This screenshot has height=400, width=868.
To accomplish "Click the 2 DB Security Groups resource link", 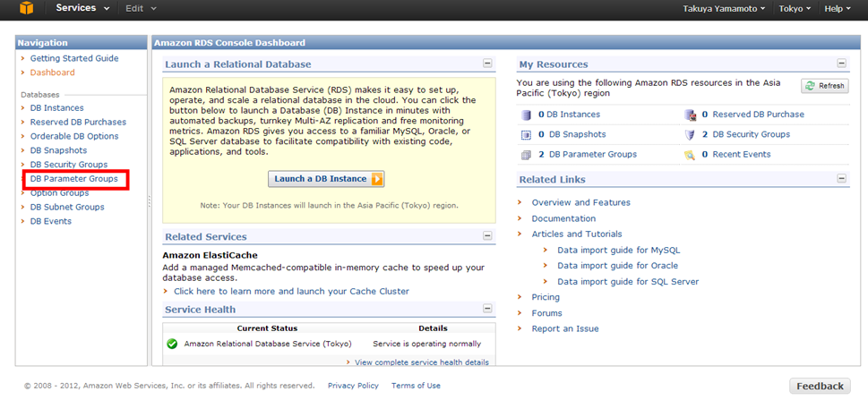I will click(x=746, y=134).
